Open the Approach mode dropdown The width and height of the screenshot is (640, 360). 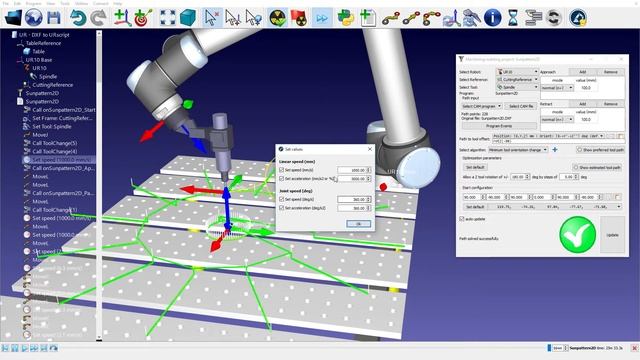click(x=557, y=88)
